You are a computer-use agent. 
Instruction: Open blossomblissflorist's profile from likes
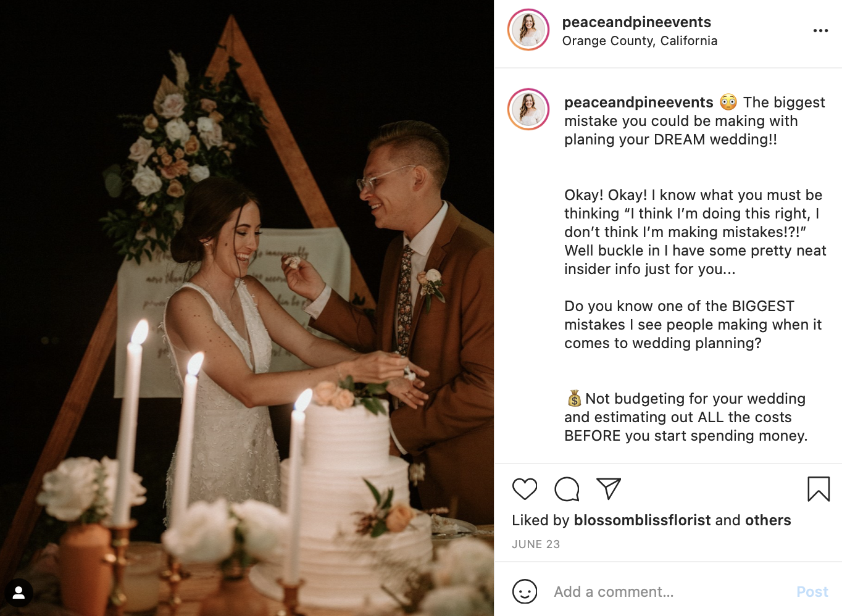pyautogui.click(x=642, y=520)
